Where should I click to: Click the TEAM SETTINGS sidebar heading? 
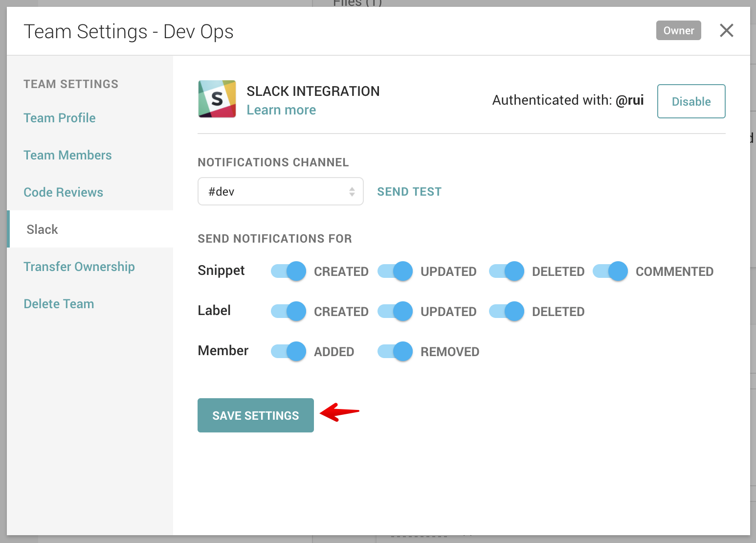point(71,84)
